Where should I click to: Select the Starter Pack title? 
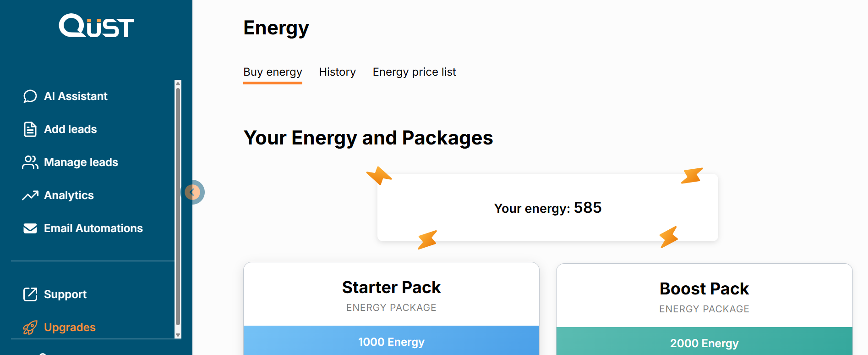pos(391,288)
